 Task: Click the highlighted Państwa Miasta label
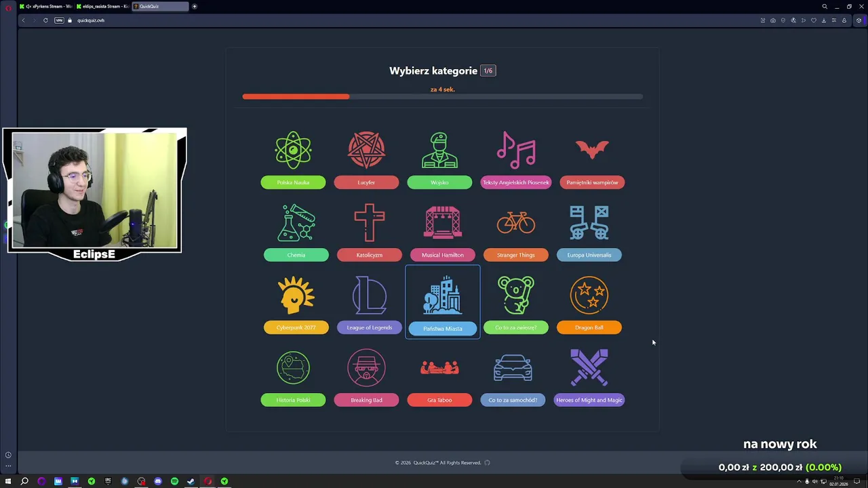click(443, 329)
